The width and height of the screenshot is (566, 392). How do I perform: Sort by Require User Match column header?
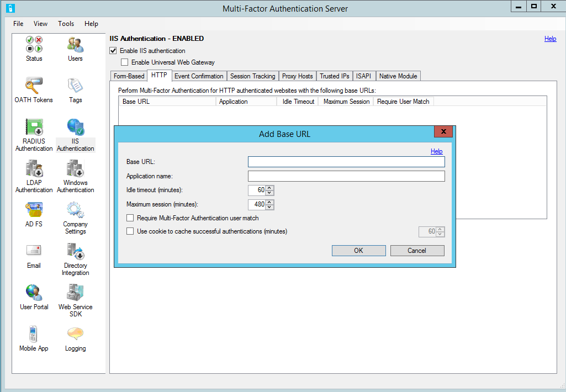pyautogui.click(x=404, y=102)
